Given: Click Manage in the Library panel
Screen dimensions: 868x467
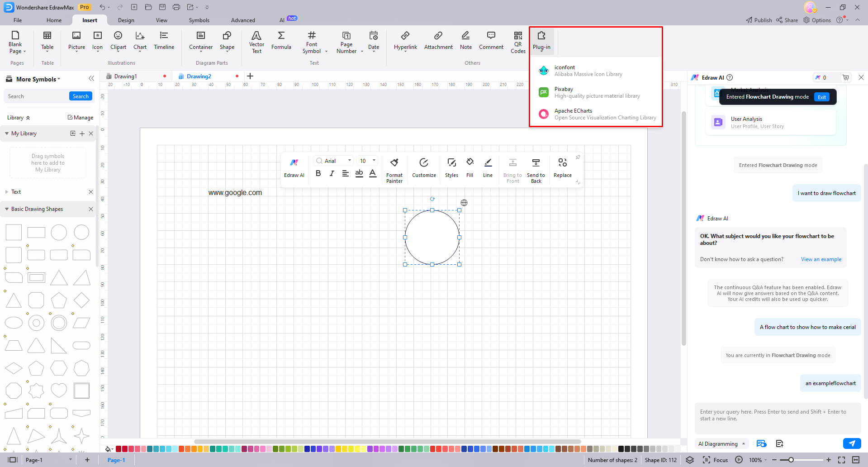Looking at the screenshot, I should [81, 118].
